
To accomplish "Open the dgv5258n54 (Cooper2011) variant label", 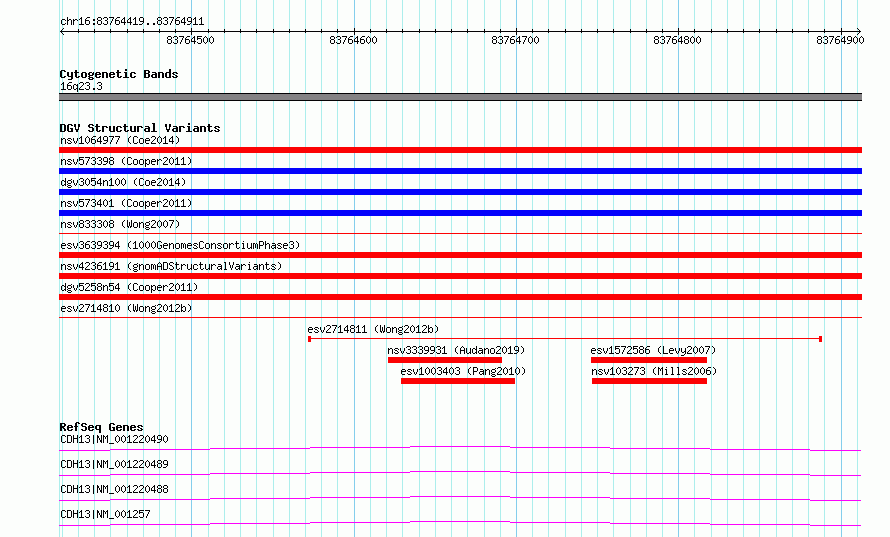I will coord(129,287).
